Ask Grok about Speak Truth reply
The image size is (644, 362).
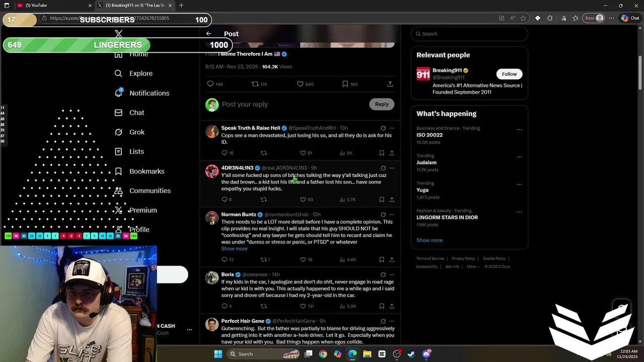pyautogui.click(x=383, y=128)
